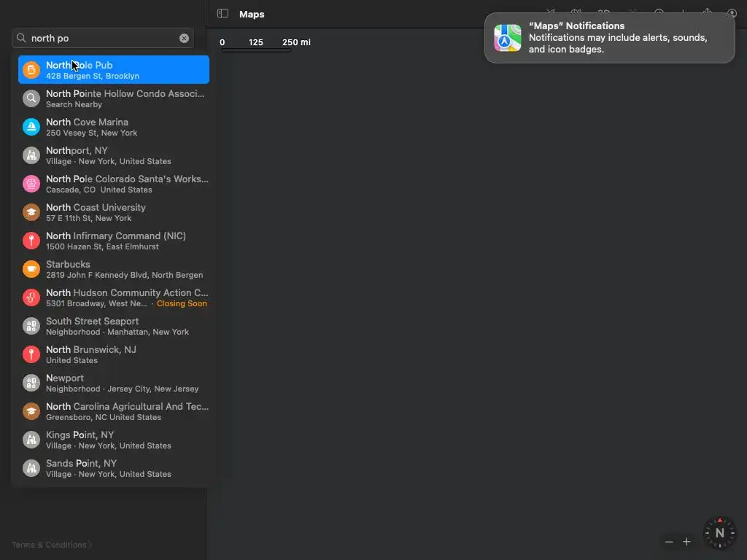
Task: Select North Coast University graduation cap icon
Action: [x=31, y=212]
